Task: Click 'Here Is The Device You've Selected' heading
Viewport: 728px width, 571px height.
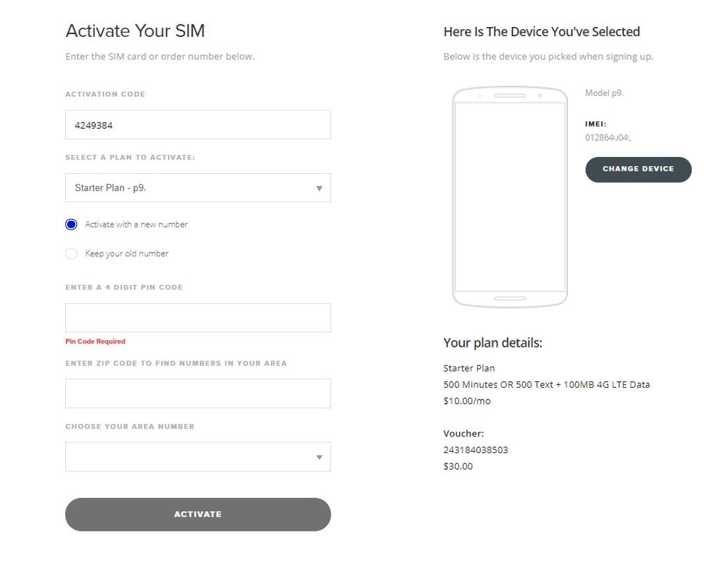Action: [542, 31]
